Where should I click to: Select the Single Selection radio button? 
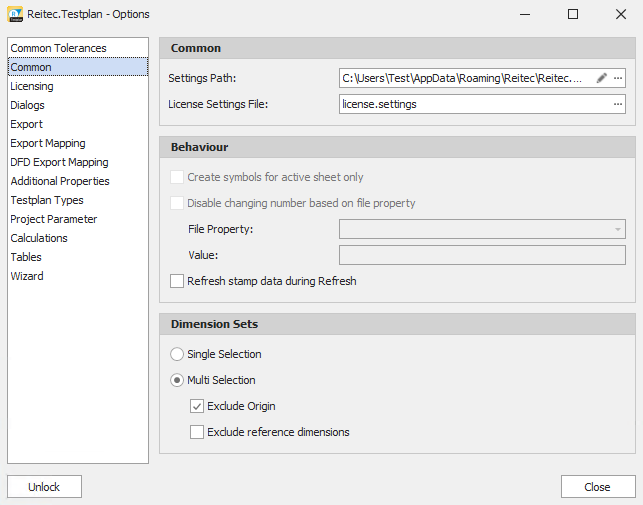coord(177,354)
